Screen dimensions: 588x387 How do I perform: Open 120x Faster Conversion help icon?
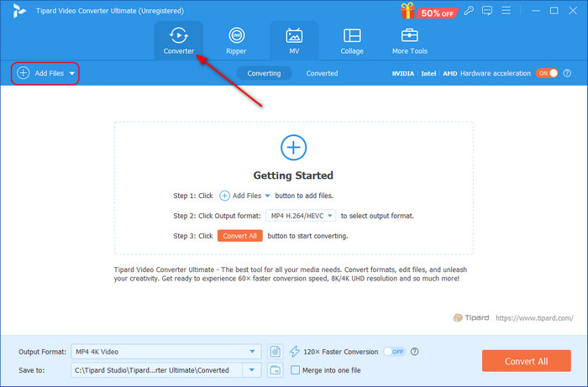pyautogui.click(x=414, y=352)
